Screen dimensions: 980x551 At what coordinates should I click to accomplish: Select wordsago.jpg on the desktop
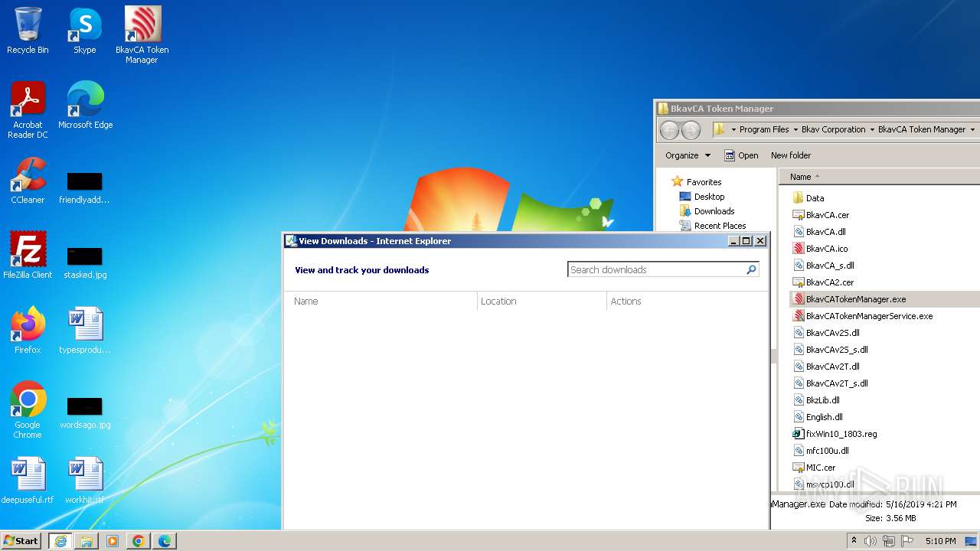coord(84,413)
